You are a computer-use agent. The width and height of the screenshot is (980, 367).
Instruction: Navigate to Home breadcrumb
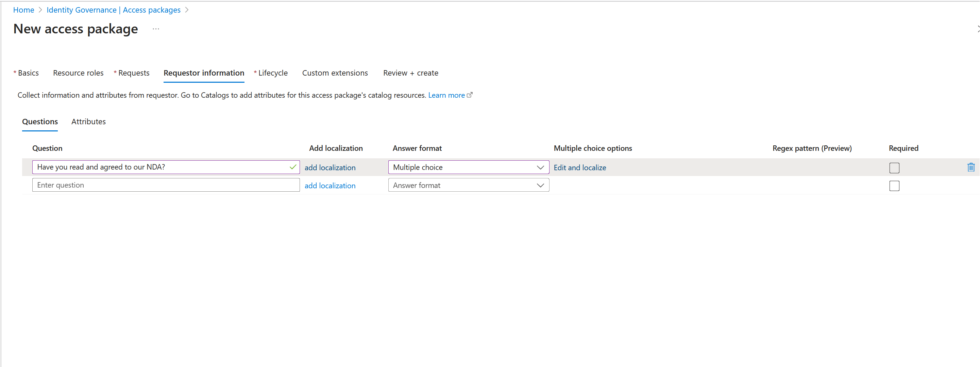[x=23, y=10]
